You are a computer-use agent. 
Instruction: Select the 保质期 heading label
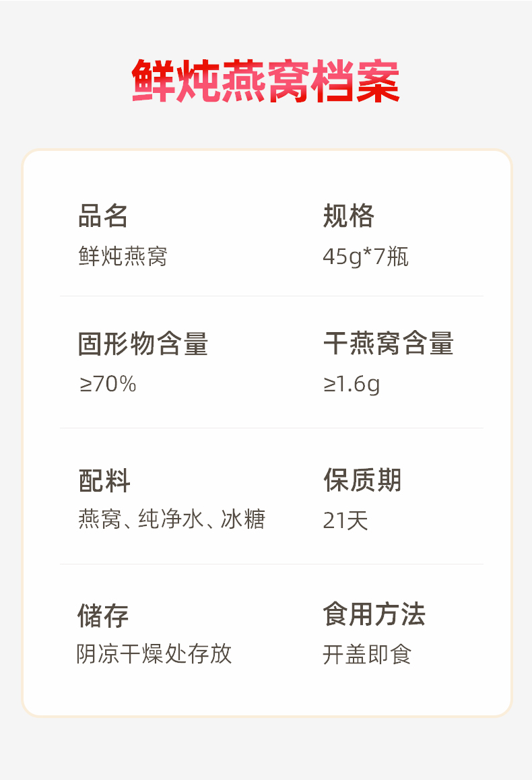362,481
